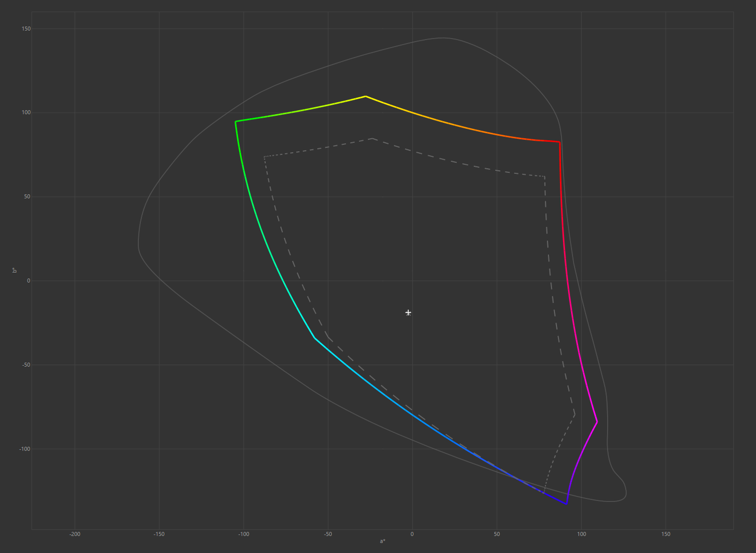This screenshot has width=756, height=553.
Task: Click the blue primary vertex at bottom
Action: coord(566,503)
